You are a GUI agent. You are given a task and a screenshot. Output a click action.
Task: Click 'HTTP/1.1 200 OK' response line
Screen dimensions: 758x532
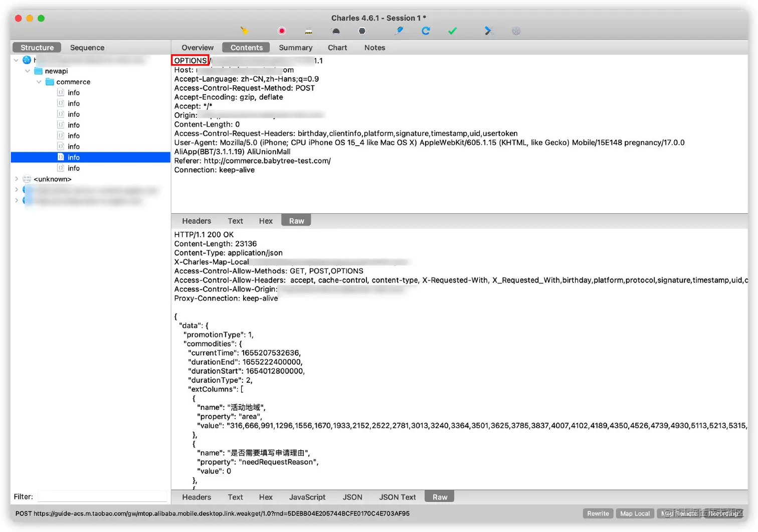(x=204, y=234)
